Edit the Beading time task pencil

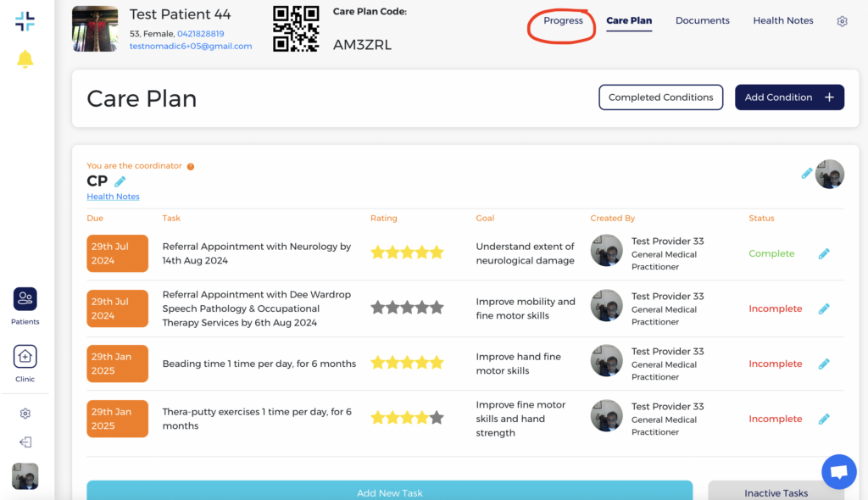(x=823, y=364)
